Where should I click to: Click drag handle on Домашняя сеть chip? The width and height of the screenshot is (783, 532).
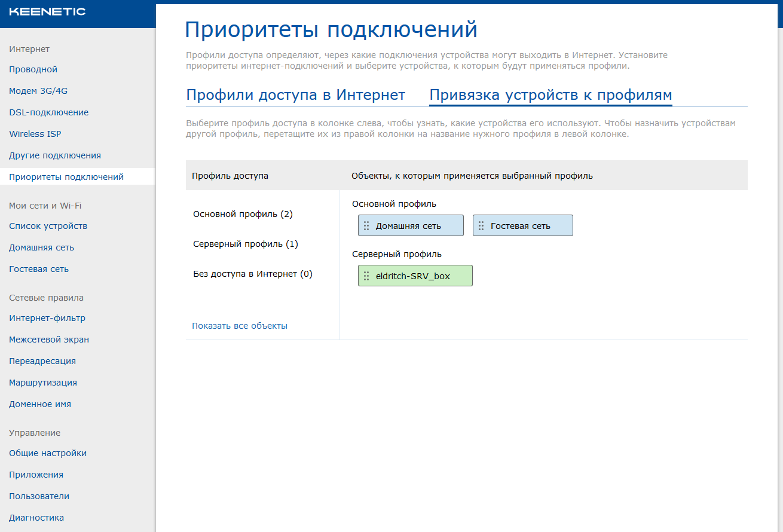366,226
